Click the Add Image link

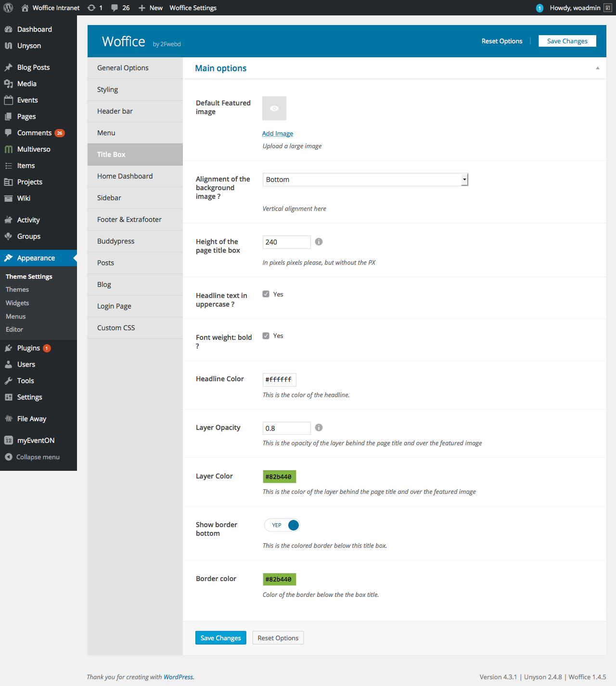click(x=278, y=133)
